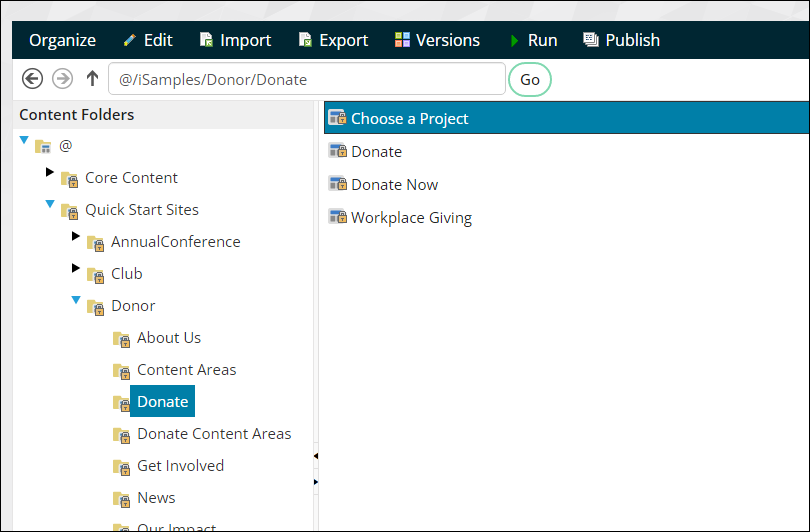Click the right-pointing splitter arrow
810x532 pixels.
pyautogui.click(x=316, y=482)
